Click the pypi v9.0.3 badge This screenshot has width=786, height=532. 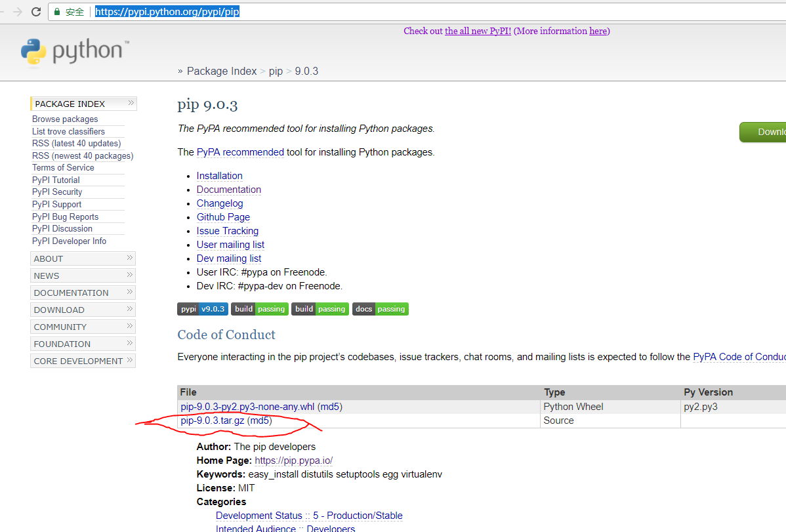coord(203,309)
